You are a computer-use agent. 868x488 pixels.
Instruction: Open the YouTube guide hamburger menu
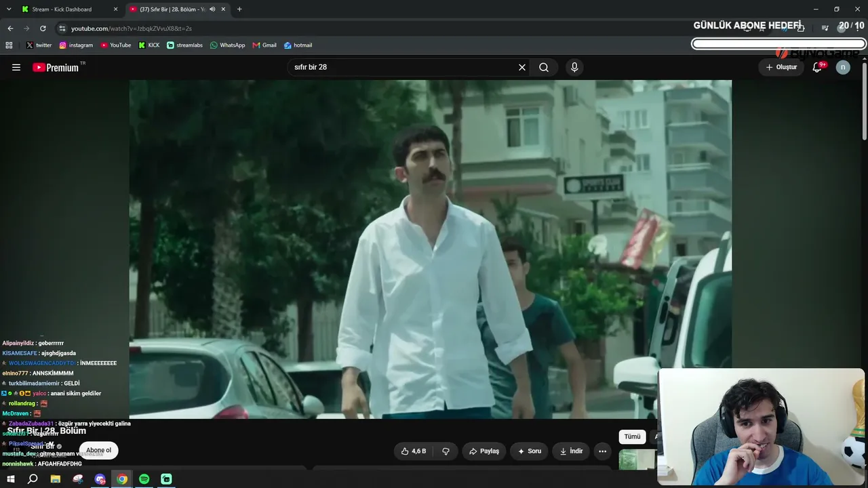[x=16, y=67]
